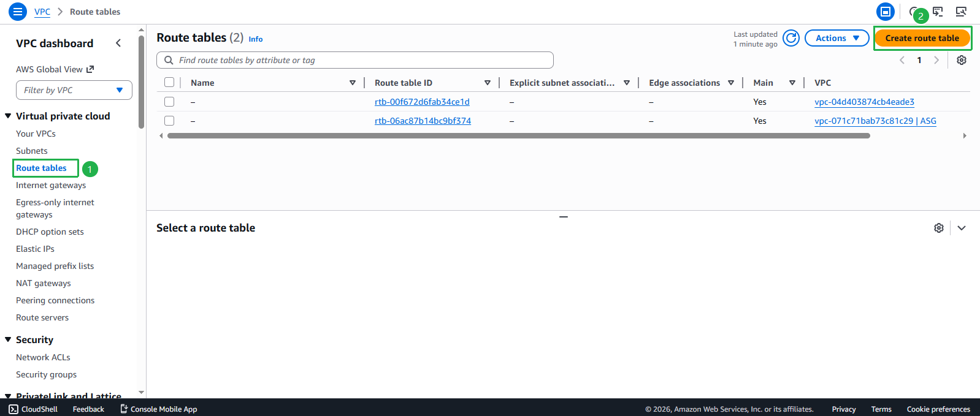Open Your VPCs in sidebar
Screen dimensions: 980x416
tap(36, 134)
